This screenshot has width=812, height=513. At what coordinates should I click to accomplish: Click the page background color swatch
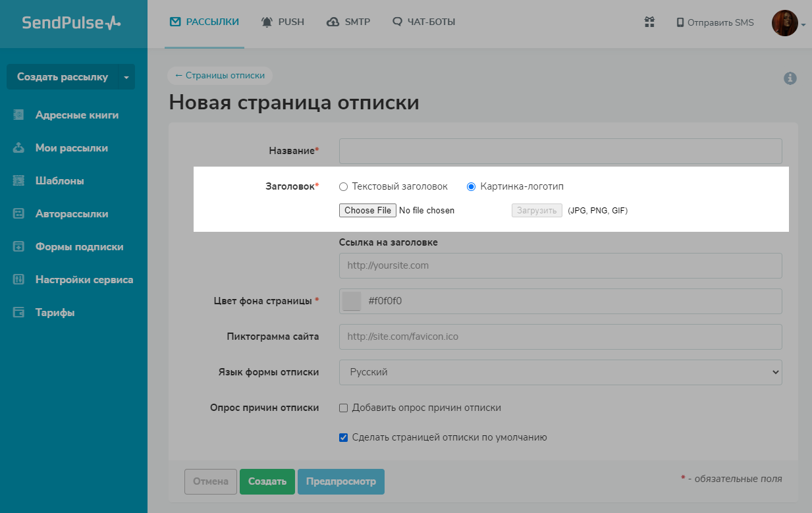pyautogui.click(x=352, y=301)
